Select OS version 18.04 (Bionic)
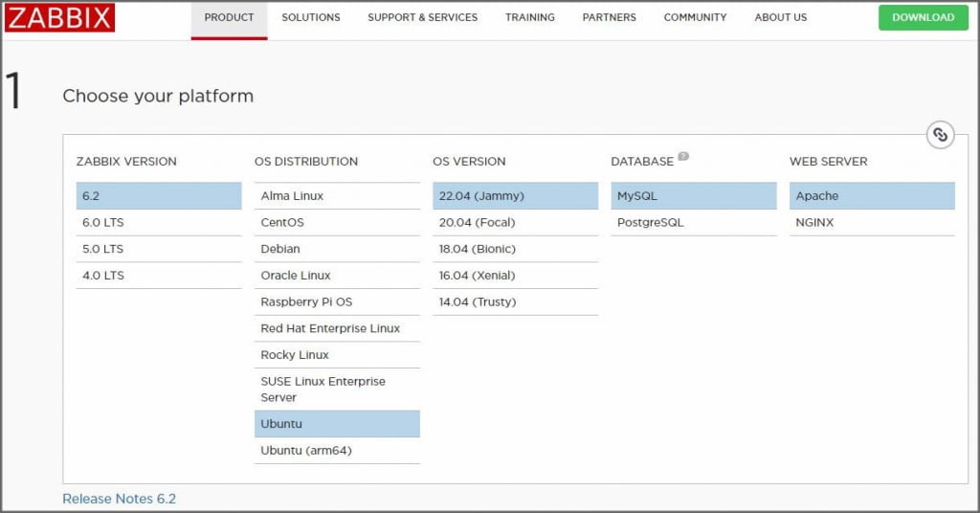The image size is (980, 513). tap(515, 249)
